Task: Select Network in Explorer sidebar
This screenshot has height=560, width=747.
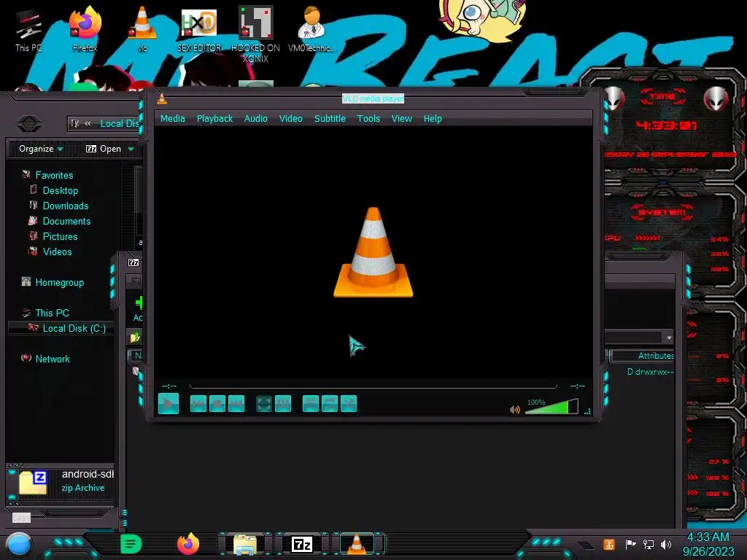Action: tap(53, 359)
